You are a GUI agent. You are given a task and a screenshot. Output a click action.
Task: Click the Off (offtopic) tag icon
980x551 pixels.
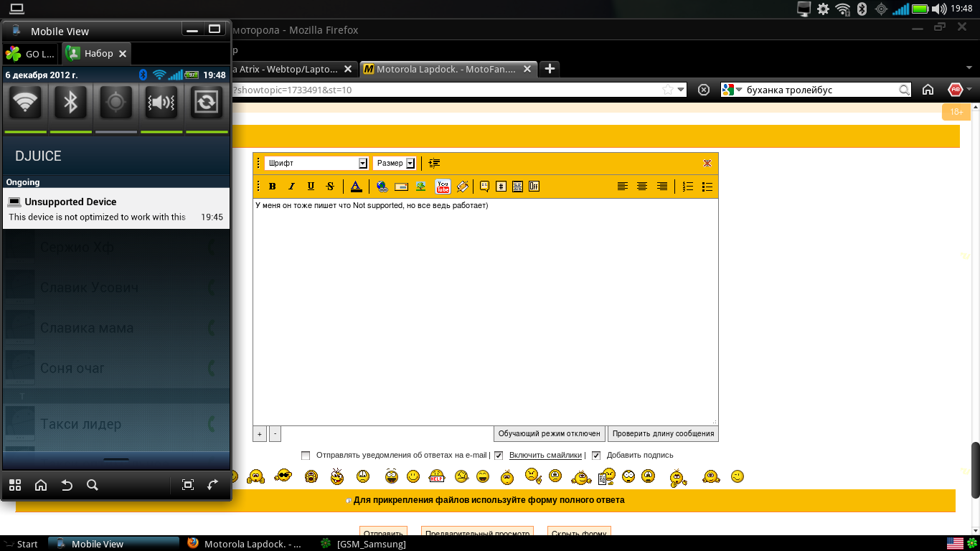[x=534, y=187]
